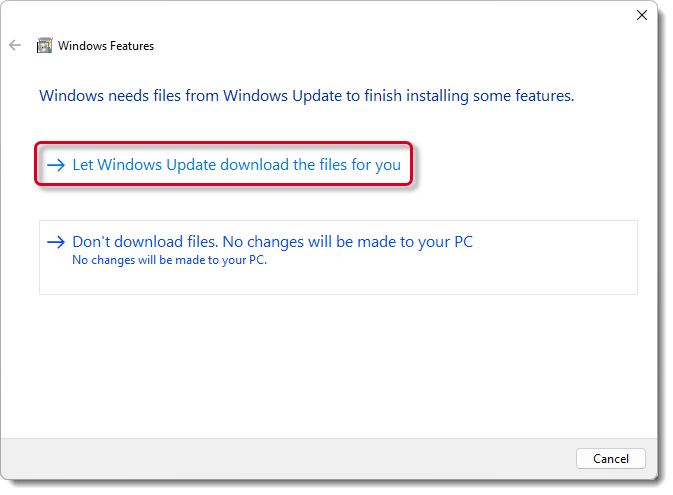Choose Let Windows Update download the files

pos(236,165)
